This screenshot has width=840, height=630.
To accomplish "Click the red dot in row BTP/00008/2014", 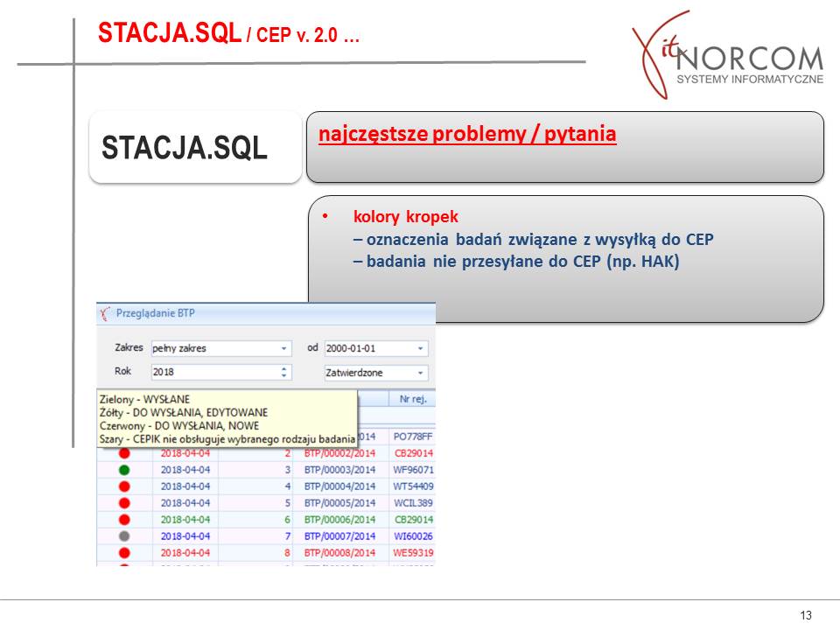I will pos(124,553).
